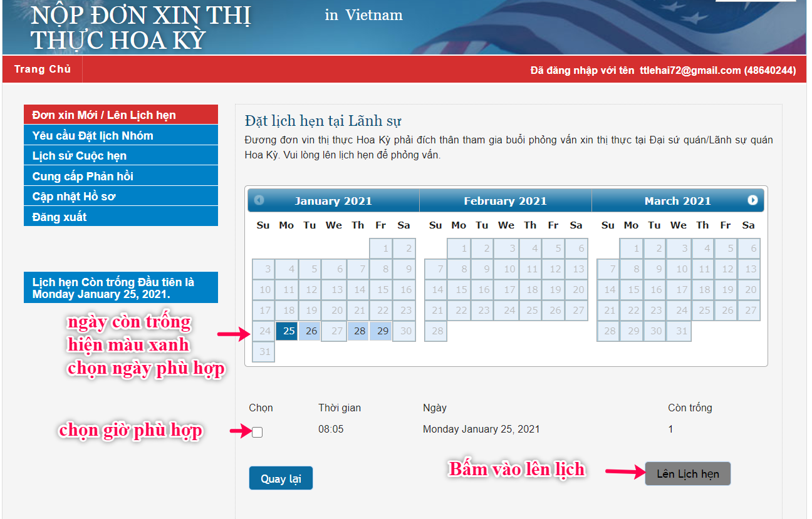Select January 29 on the calendar
This screenshot has width=812, height=519.
point(382,331)
